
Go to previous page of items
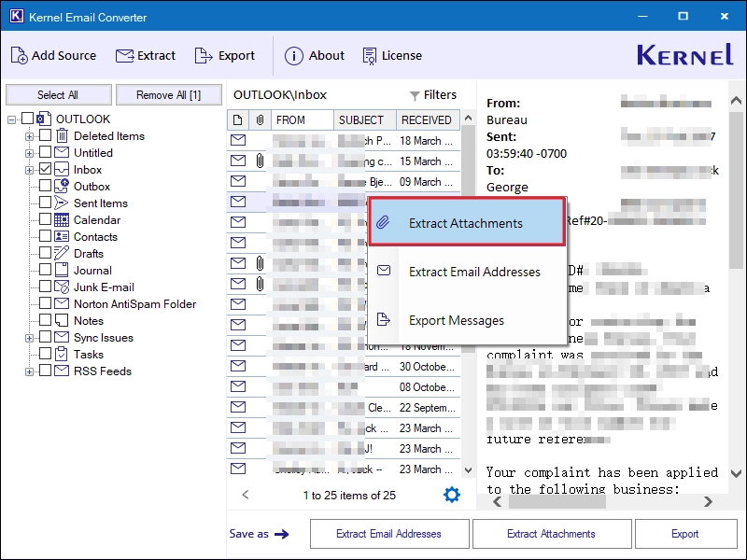click(246, 495)
